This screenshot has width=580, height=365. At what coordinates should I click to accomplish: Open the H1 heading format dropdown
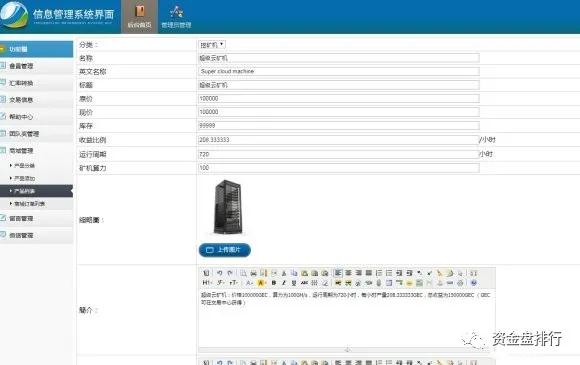207,283
